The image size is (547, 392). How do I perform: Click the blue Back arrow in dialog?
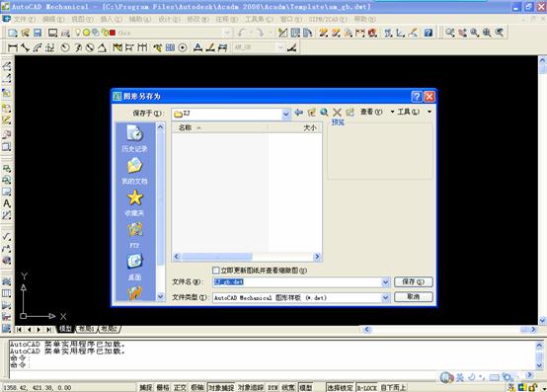[298, 112]
